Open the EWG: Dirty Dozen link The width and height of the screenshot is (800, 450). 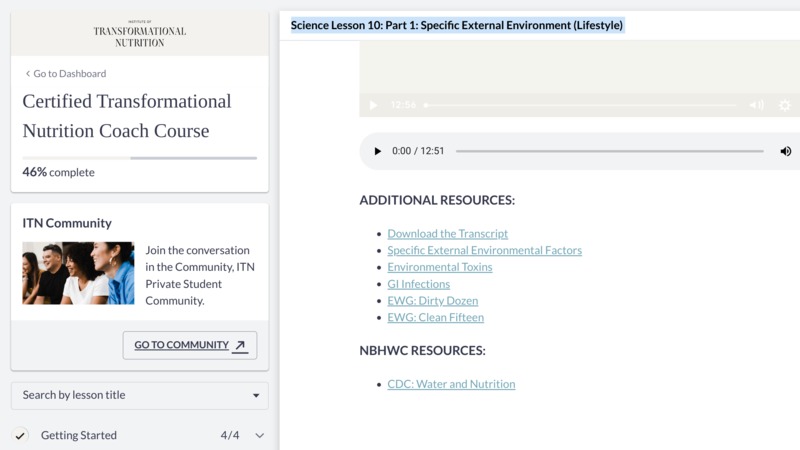coord(433,301)
